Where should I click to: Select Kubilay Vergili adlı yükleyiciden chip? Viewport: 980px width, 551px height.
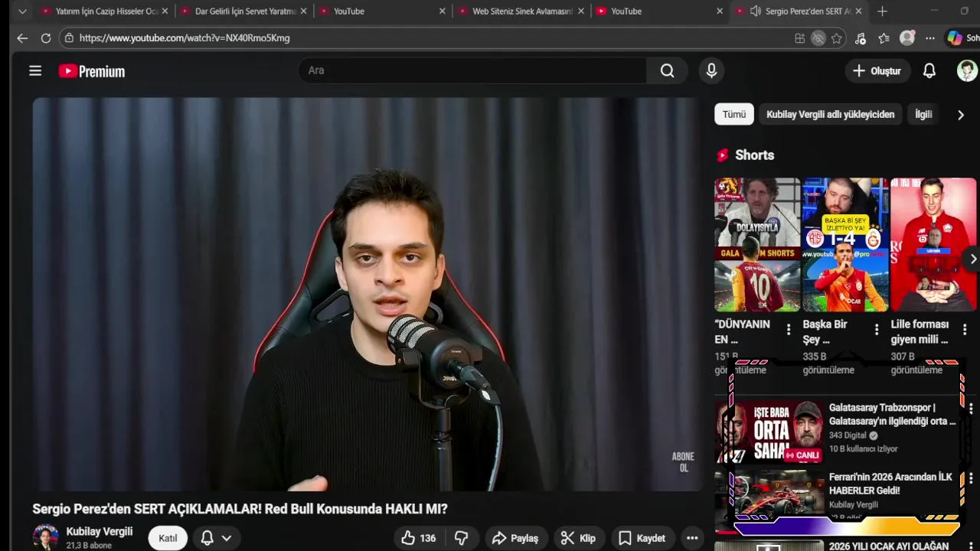pyautogui.click(x=831, y=114)
